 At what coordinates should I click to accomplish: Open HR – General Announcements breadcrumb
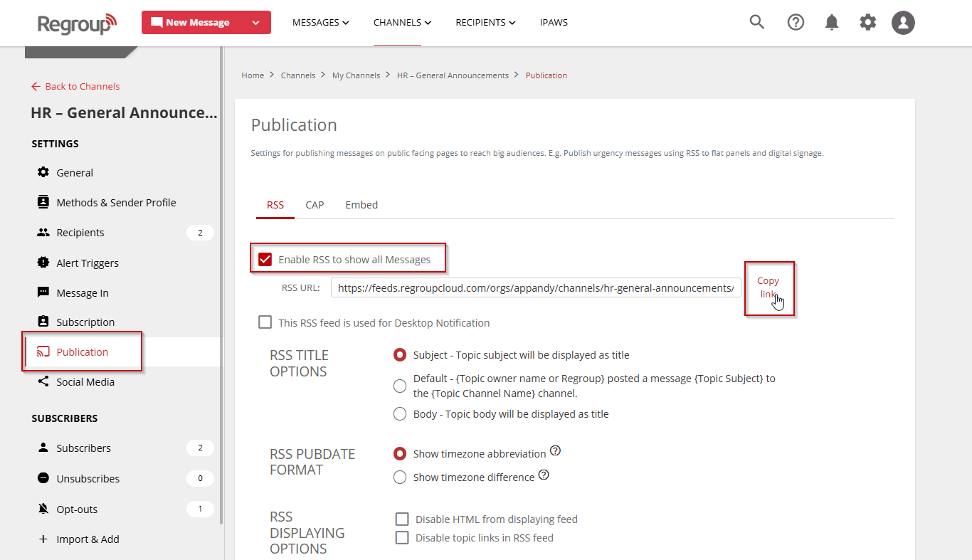[453, 75]
